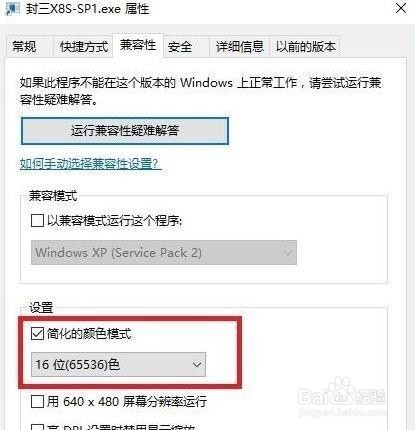Click the application icon in title bar
This screenshot has height=430, width=415.
13,8
